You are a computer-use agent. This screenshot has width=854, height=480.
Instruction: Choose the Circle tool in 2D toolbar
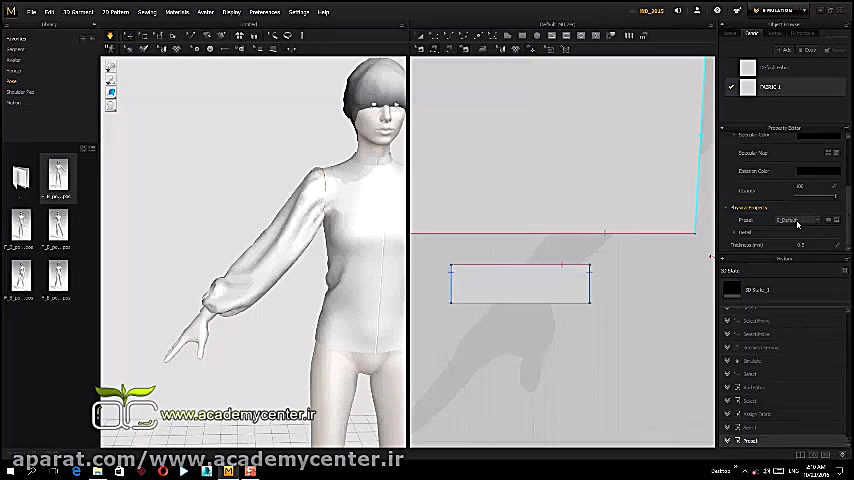coord(537,36)
